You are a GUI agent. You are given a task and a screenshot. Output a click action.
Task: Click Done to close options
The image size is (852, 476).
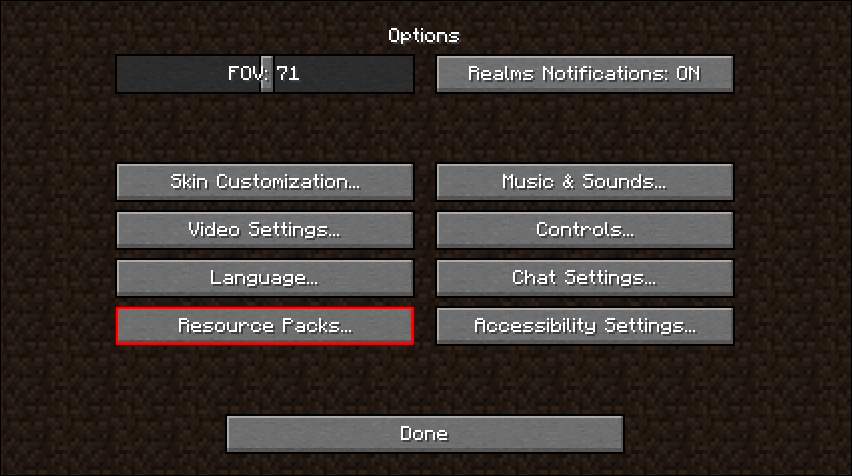pyautogui.click(x=425, y=434)
